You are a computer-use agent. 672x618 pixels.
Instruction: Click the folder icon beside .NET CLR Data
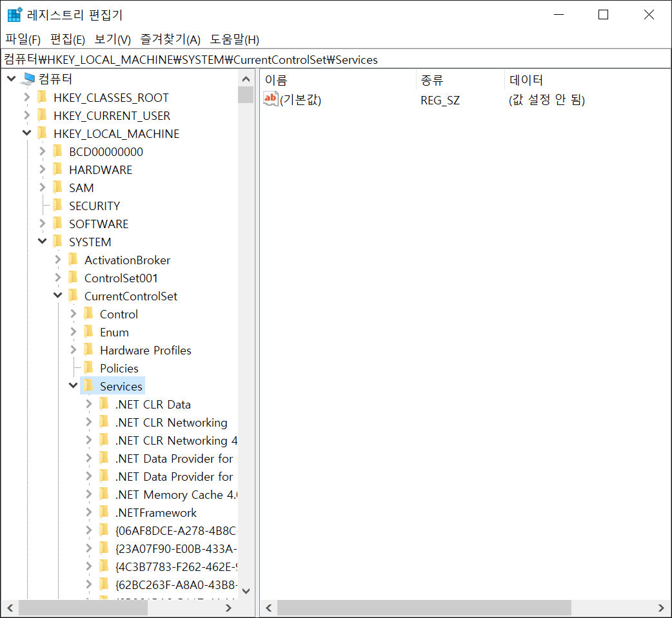(x=104, y=404)
